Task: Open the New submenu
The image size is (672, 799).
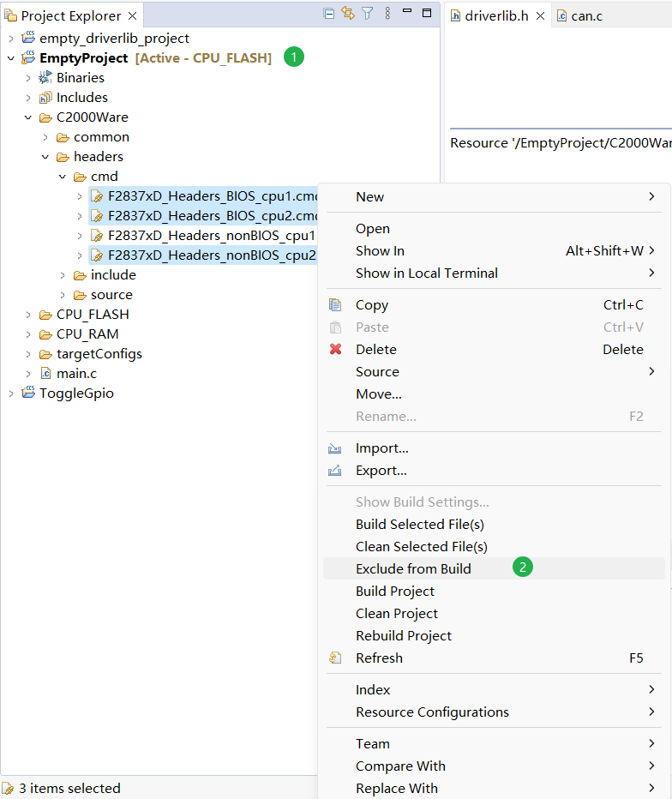Action: tap(369, 196)
